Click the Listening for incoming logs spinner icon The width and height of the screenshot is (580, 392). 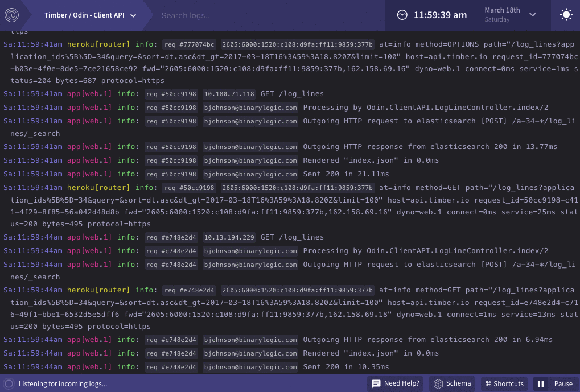[9, 384]
